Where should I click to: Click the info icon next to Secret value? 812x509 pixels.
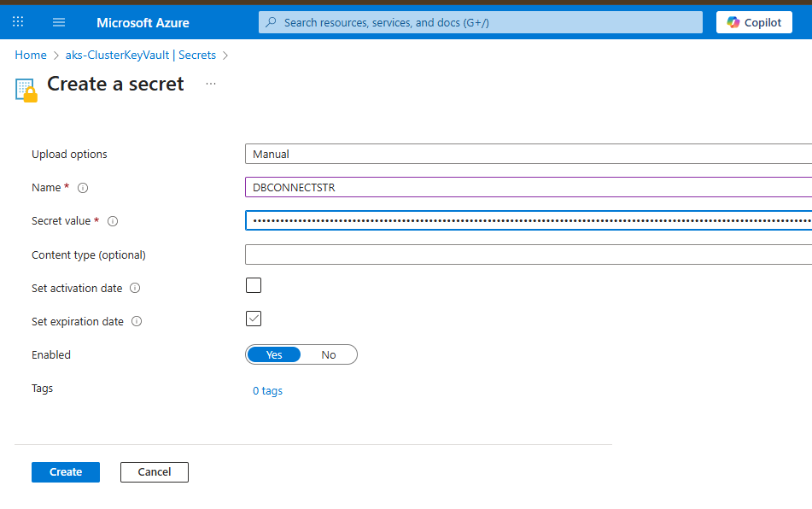tap(112, 220)
